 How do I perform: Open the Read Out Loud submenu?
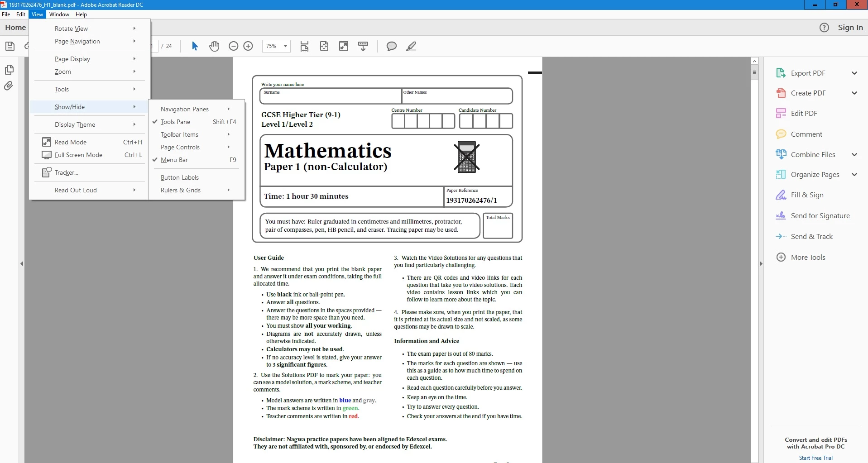click(89, 190)
